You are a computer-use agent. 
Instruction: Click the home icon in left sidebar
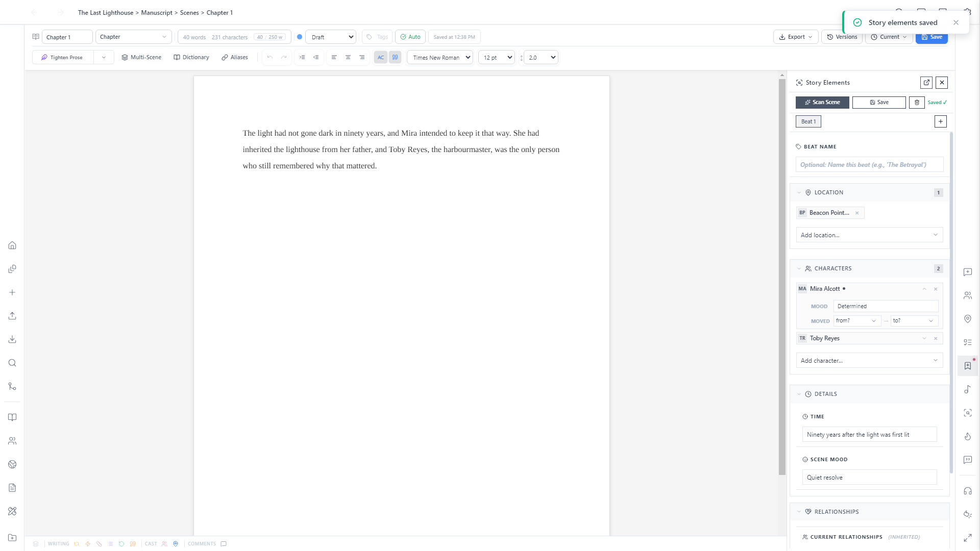(12, 245)
